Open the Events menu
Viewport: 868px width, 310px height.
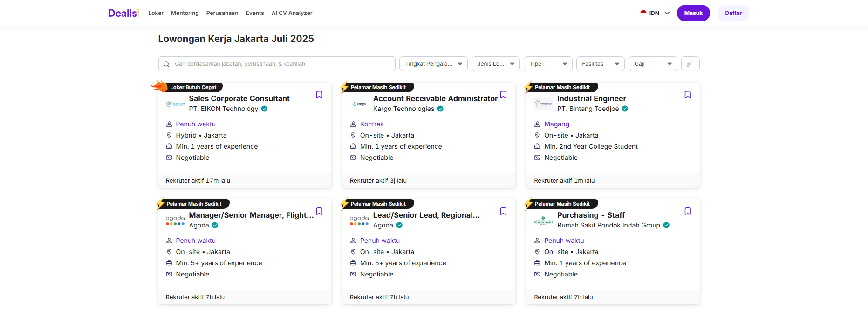click(x=255, y=13)
